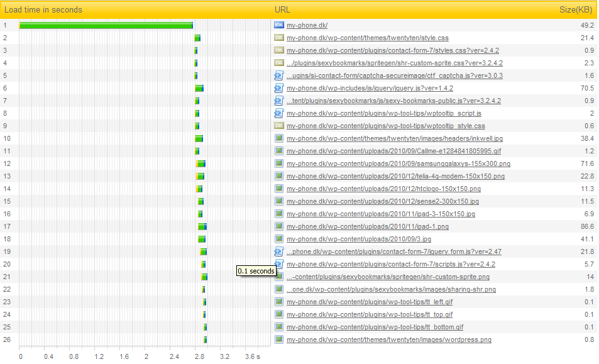Click the CSS icon next to twentyten style.css
Viewport: 599px width, 364px height.
279,38
